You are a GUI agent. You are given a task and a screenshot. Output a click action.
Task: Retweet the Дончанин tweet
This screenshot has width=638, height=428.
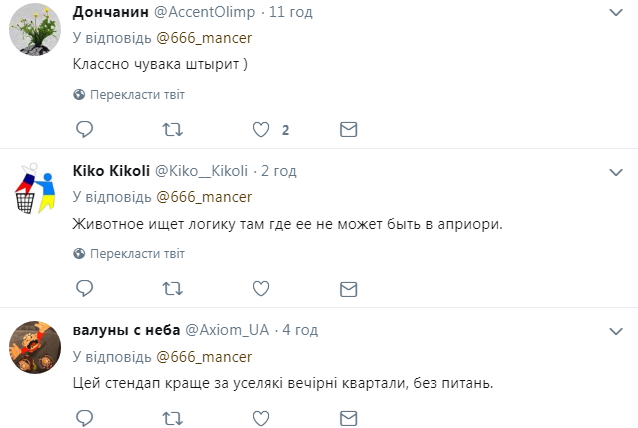[x=173, y=130]
